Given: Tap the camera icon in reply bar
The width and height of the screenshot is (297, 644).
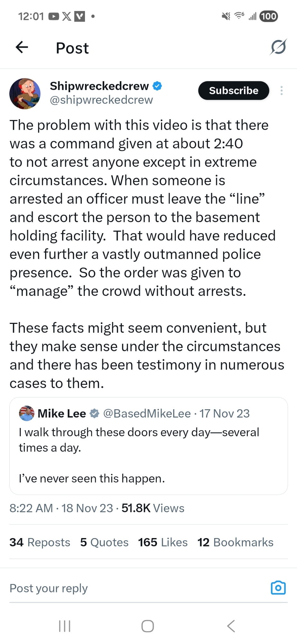Looking at the screenshot, I should coord(278,588).
